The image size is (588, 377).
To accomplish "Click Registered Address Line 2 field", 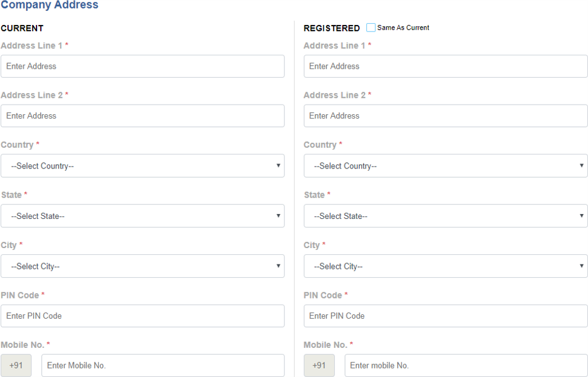I will [x=445, y=116].
